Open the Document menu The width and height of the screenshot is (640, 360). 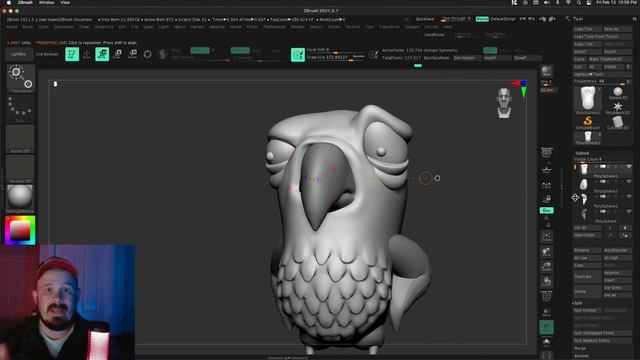point(64,27)
